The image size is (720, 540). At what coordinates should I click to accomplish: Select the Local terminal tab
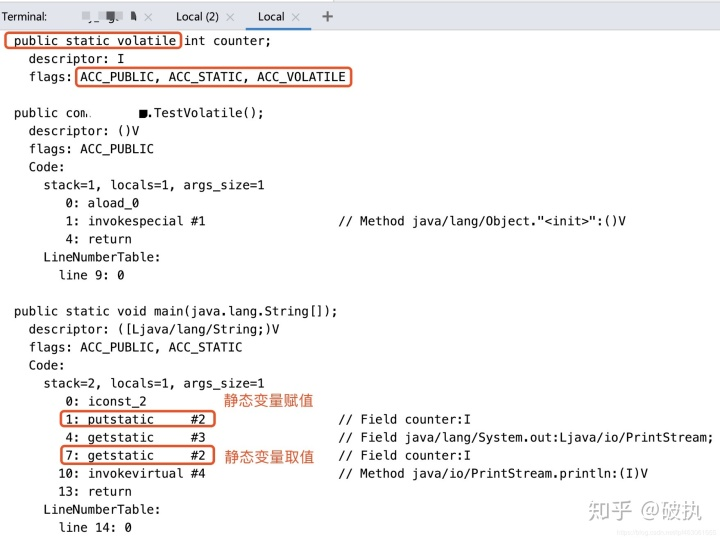[x=271, y=17]
